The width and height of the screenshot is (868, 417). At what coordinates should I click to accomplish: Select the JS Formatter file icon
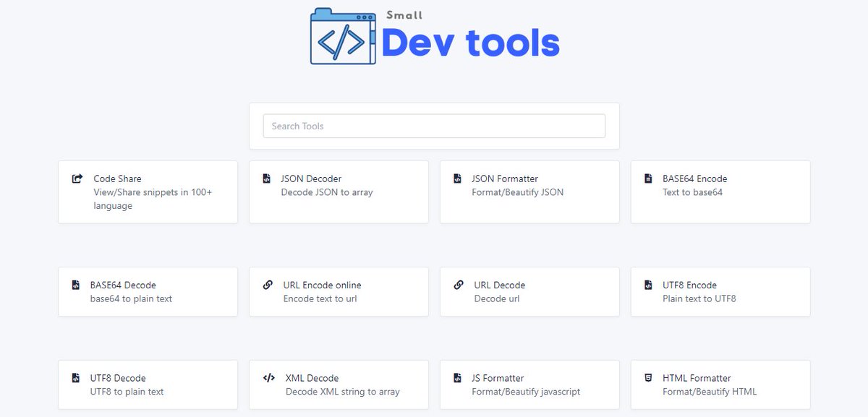pos(457,377)
